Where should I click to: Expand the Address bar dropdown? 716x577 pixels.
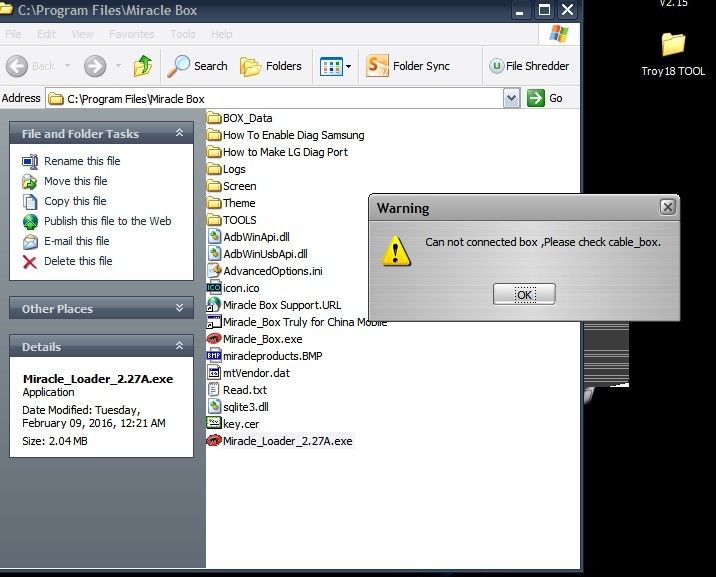pyautogui.click(x=511, y=98)
